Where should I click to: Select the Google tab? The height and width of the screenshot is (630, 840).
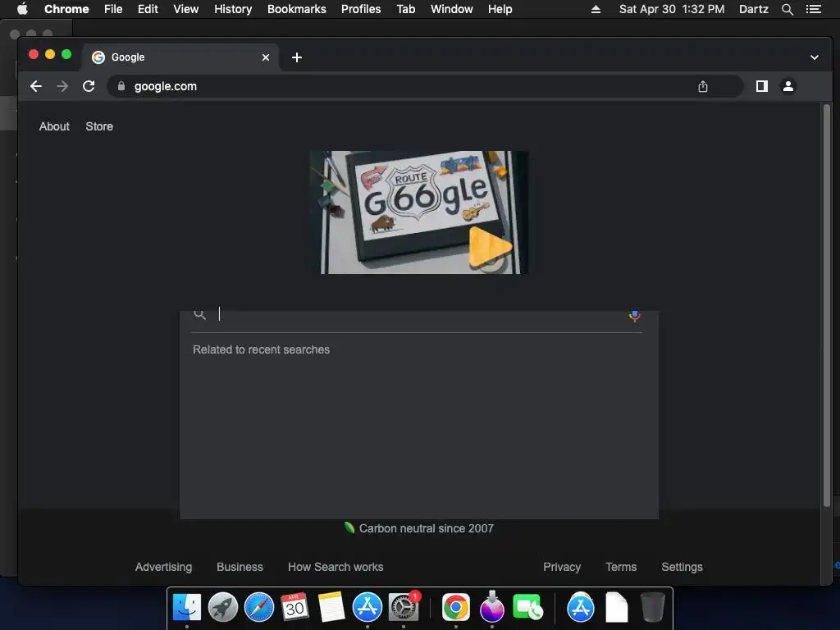180,57
